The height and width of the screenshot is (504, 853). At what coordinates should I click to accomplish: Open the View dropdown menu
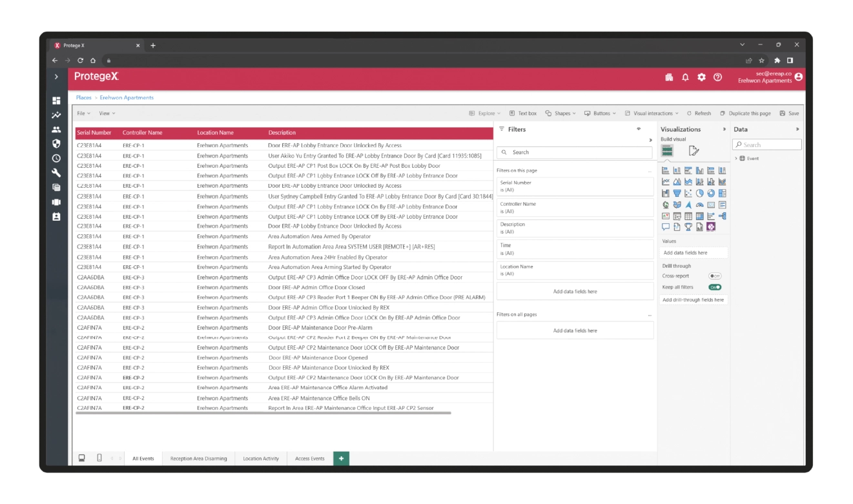[x=107, y=113]
